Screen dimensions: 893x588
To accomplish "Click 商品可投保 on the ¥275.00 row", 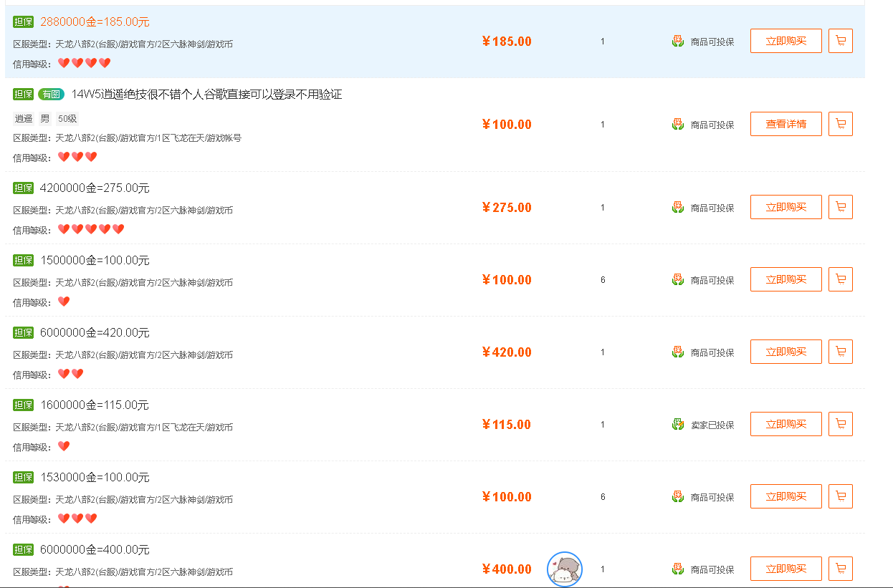I will [712, 208].
